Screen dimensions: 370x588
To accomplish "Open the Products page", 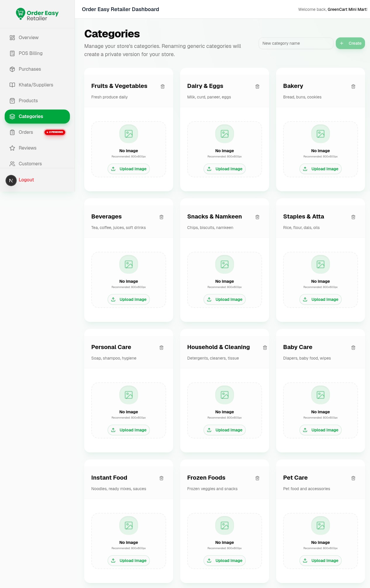I will tap(37, 101).
